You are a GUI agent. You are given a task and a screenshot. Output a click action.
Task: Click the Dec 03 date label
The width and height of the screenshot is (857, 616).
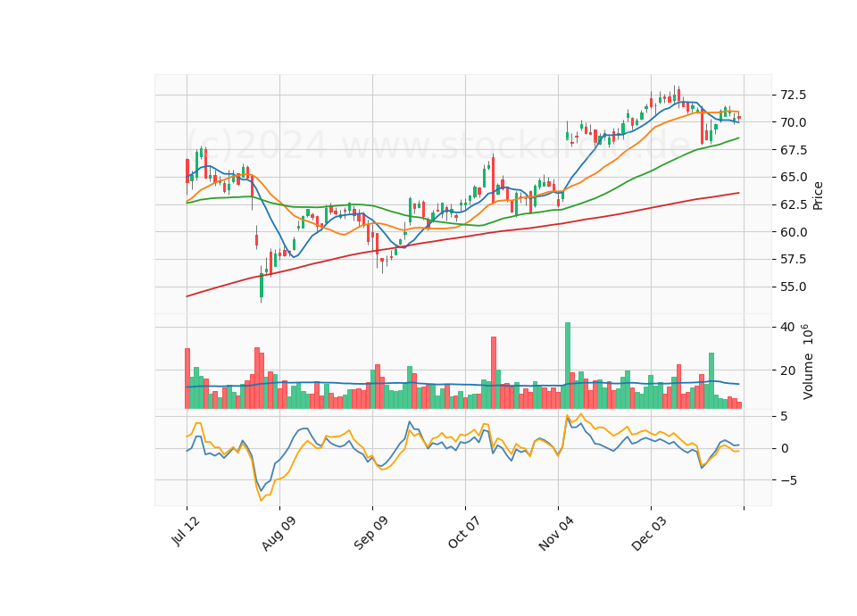[649, 533]
